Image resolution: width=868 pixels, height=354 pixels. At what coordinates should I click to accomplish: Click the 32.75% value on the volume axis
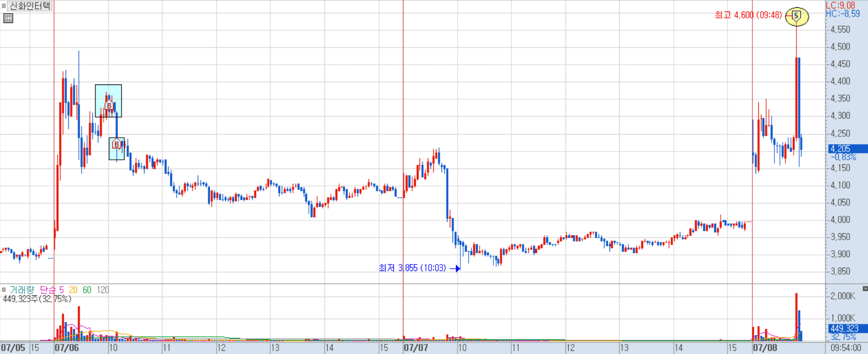[x=844, y=337]
